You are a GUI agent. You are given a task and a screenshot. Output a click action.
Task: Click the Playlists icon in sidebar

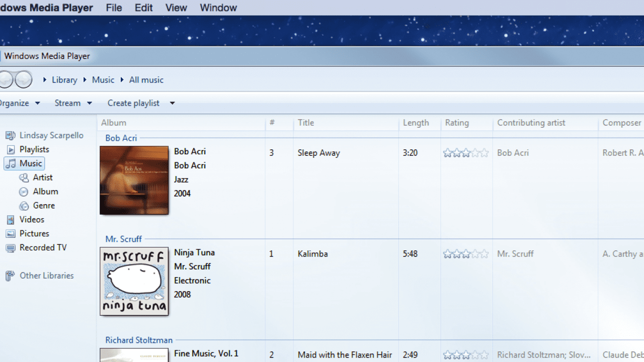10,149
